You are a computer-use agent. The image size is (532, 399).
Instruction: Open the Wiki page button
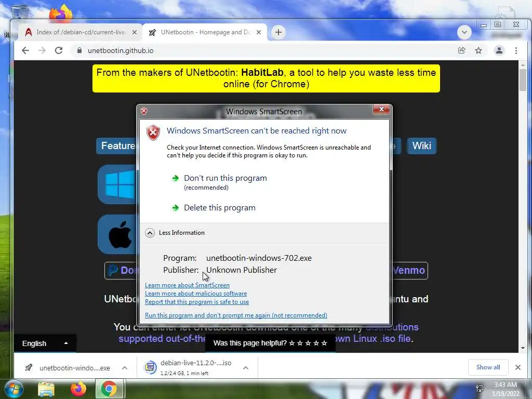[422, 146]
